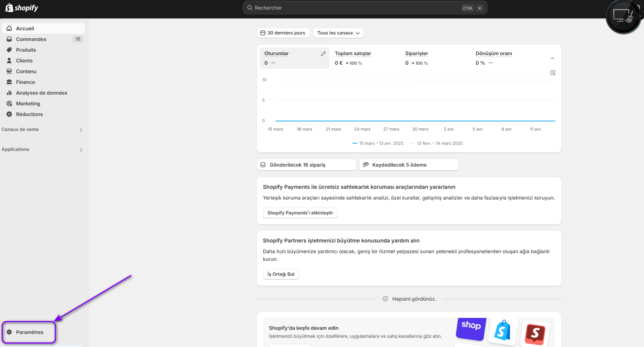This screenshot has width=644, height=347.
Task: Click the screen recorder overlay icon
Action: (623, 16)
